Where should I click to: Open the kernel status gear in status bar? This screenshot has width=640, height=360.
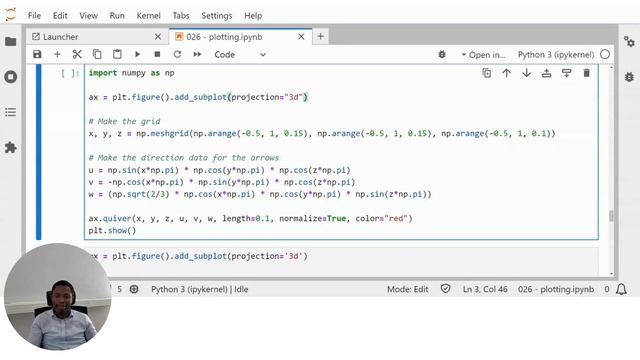134,289
